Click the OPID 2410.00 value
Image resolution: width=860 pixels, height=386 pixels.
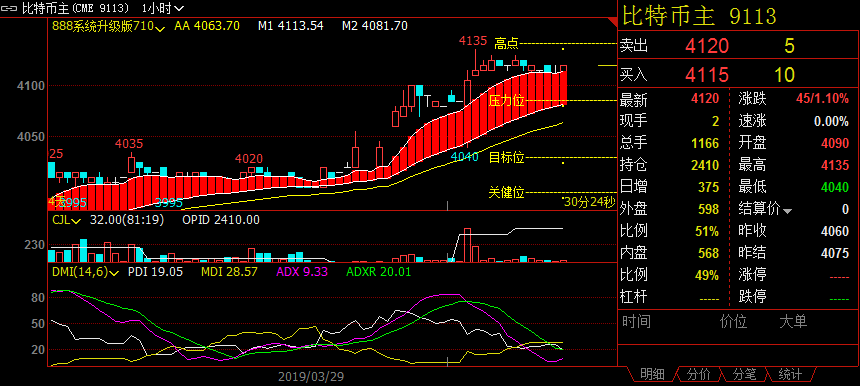point(221,220)
